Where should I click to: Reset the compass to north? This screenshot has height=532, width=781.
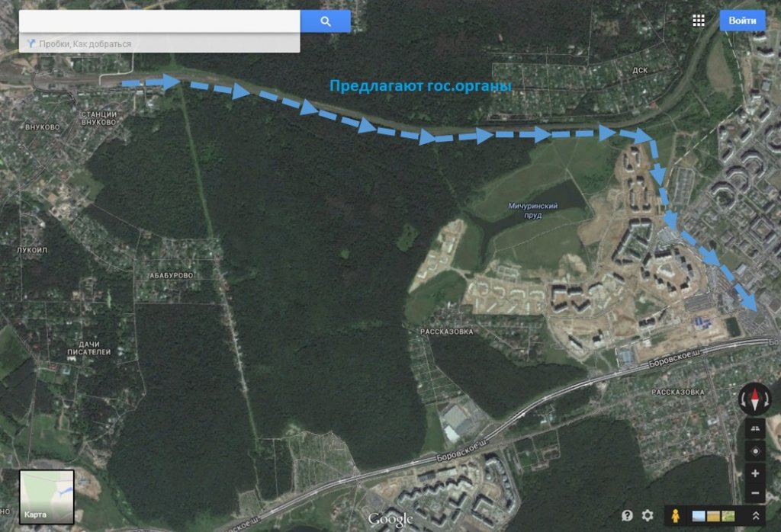tap(755, 399)
